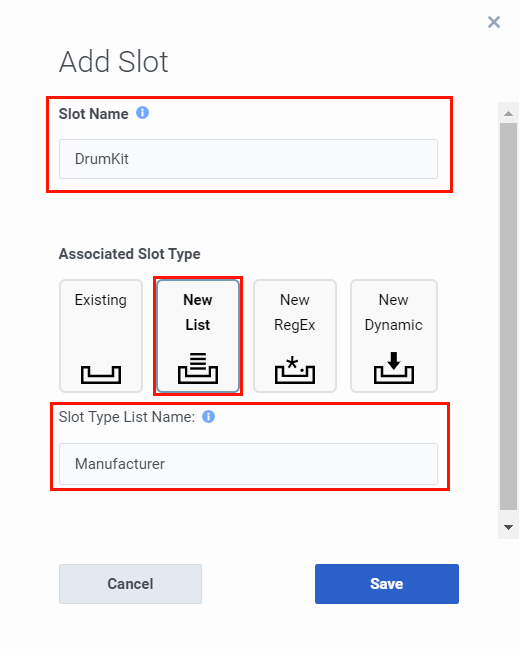Click the vertical scrollbar thumb
This screenshot has width=519, height=649.
[509, 316]
